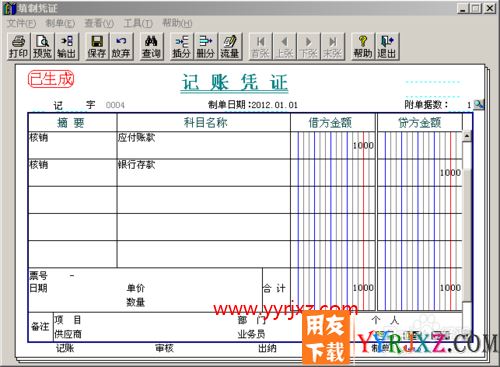This screenshot has height=367, width=500.
Task: Select the 输出 export icon
Action: [x=67, y=46]
